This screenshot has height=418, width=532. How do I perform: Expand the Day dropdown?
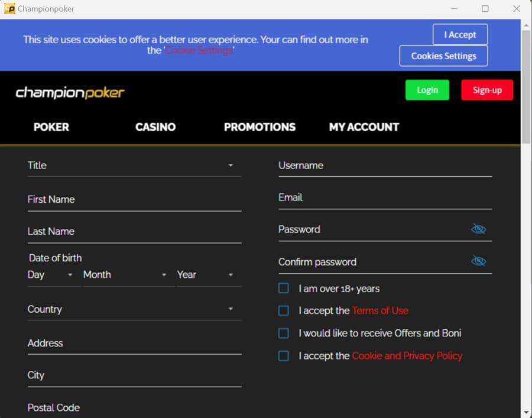point(70,275)
